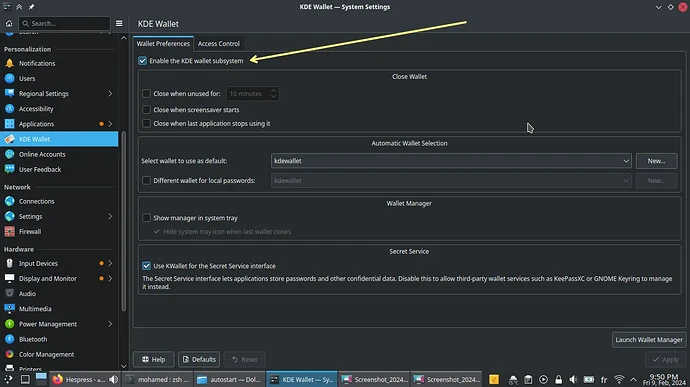Switch to the autostart Dolphin window
This screenshot has width=690, height=387.
[x=229, y=380]
